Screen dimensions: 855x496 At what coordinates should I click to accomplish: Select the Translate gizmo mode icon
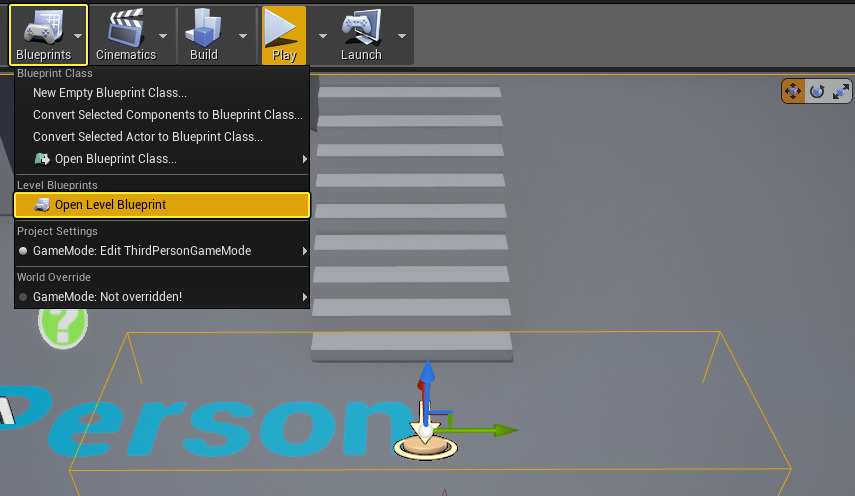(793, 91)
